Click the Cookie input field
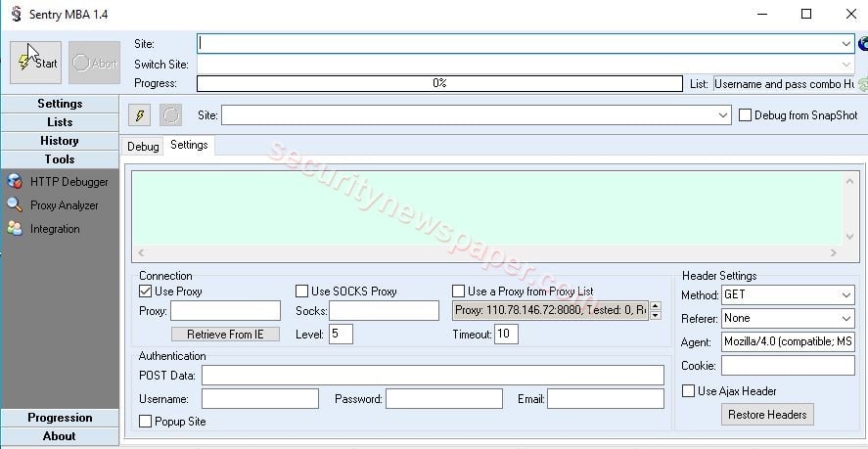 [x=789, y=366]
